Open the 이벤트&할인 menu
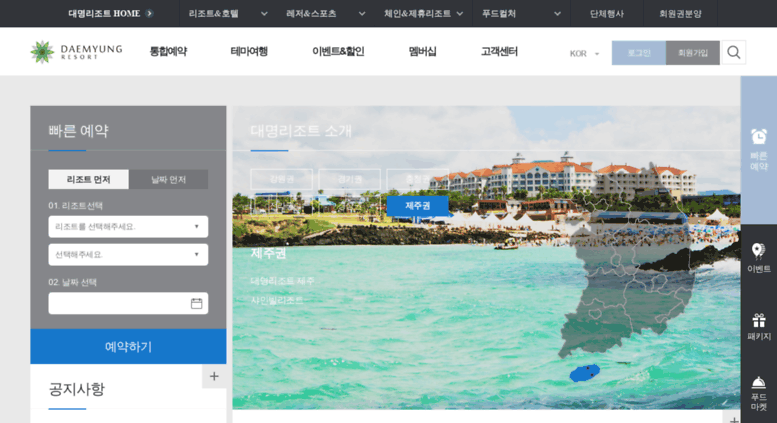 point(338,52)
